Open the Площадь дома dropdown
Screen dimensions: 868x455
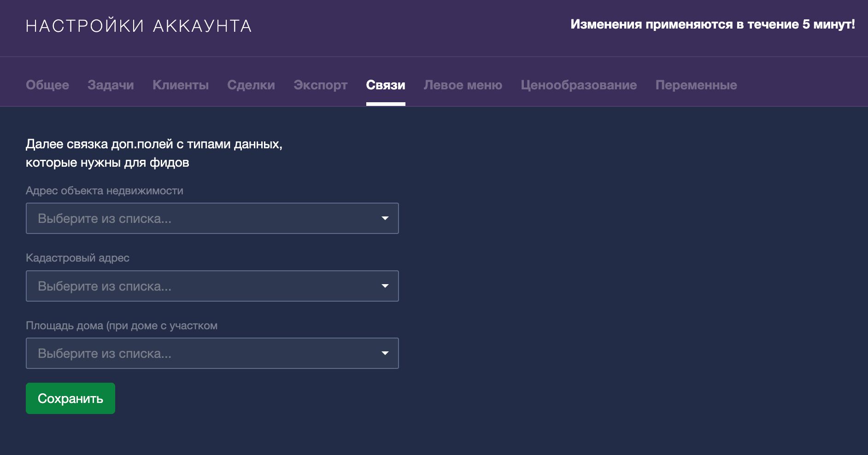pyautogui.click(x=212, y=353)
